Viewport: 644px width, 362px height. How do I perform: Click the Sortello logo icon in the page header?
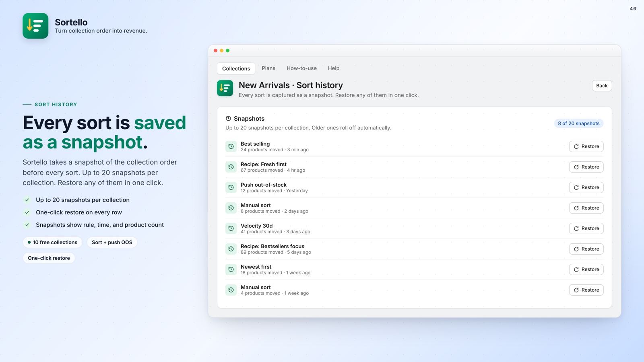click(35, 26)
